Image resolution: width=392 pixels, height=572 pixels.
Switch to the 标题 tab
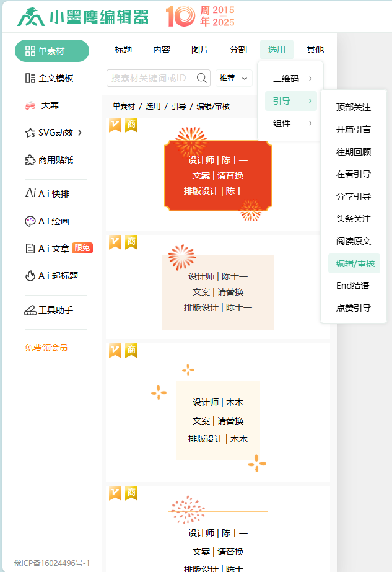coord(123,50)
